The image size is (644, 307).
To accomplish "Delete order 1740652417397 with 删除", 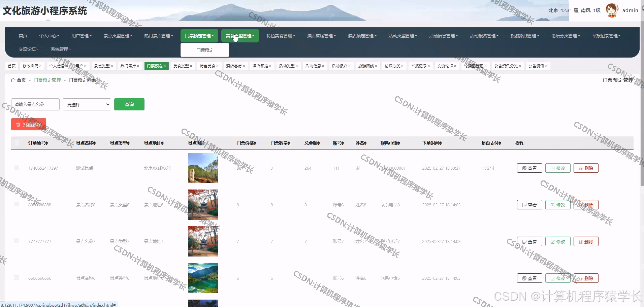I will [x=586, y=168].
